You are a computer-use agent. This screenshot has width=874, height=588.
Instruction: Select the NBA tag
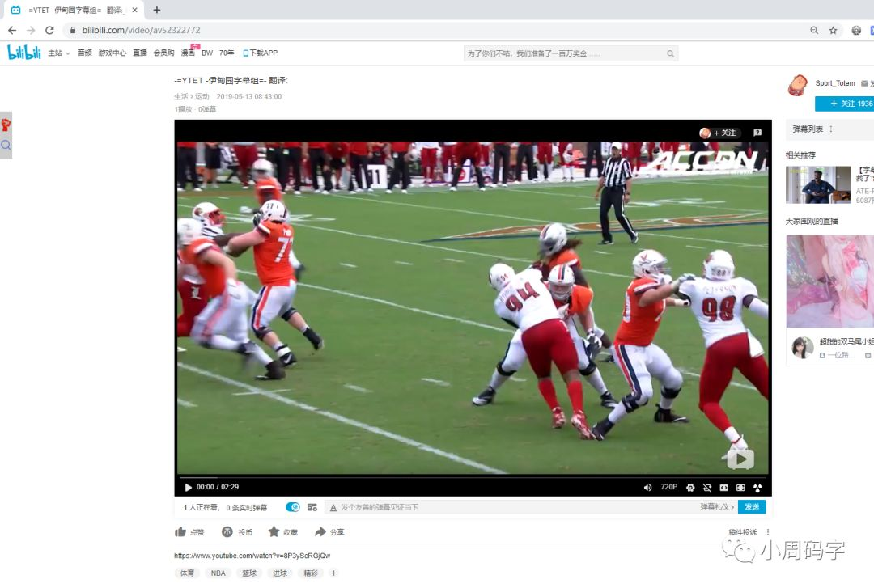click(218, 573)
